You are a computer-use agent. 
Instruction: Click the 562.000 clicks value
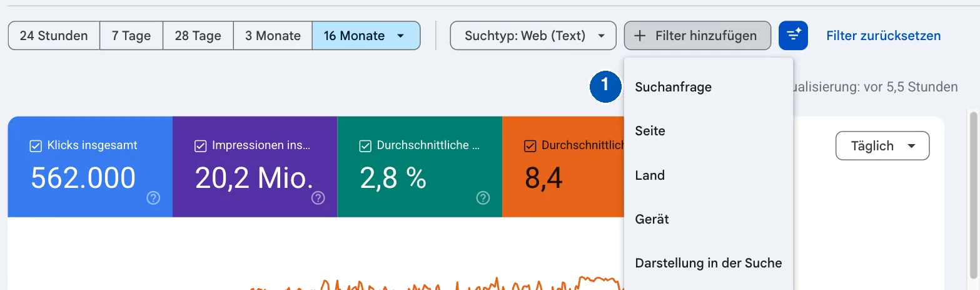click(83, 179)
